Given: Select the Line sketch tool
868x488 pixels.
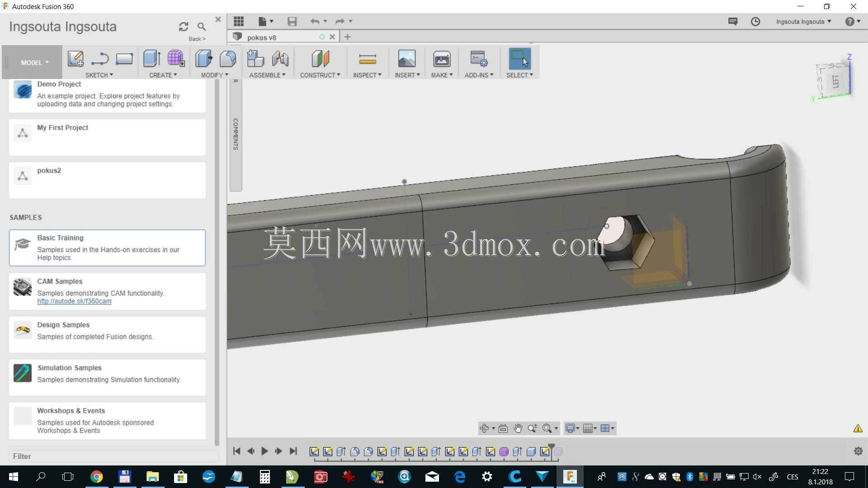Looking at the screenshot, I should (x=100, y=59).
